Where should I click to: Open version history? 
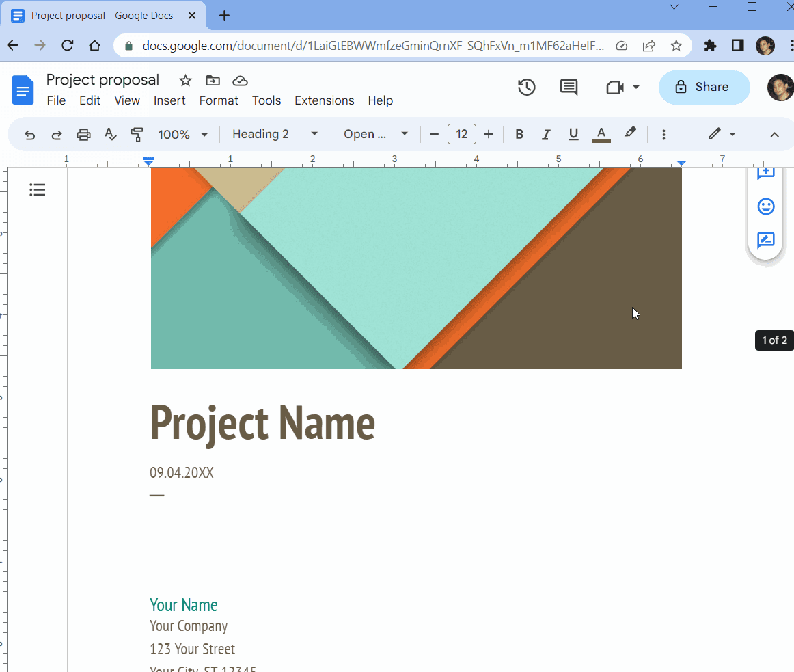(526, 87)
